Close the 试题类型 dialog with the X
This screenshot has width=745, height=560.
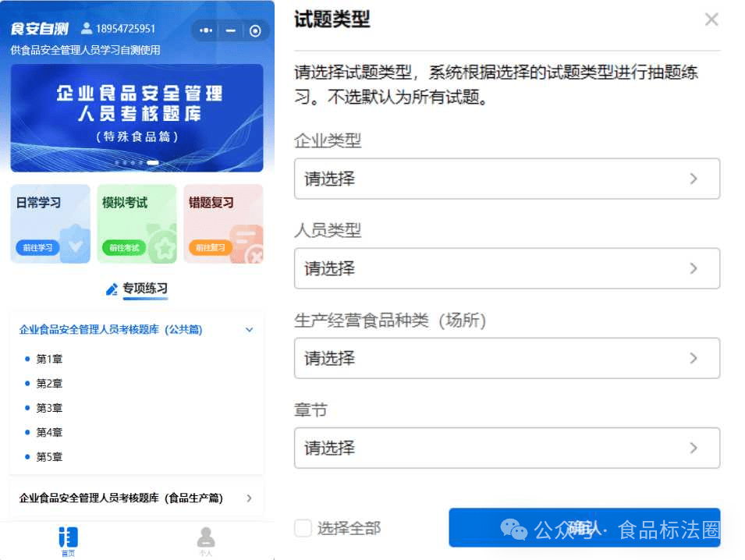[x=711, y=19]
